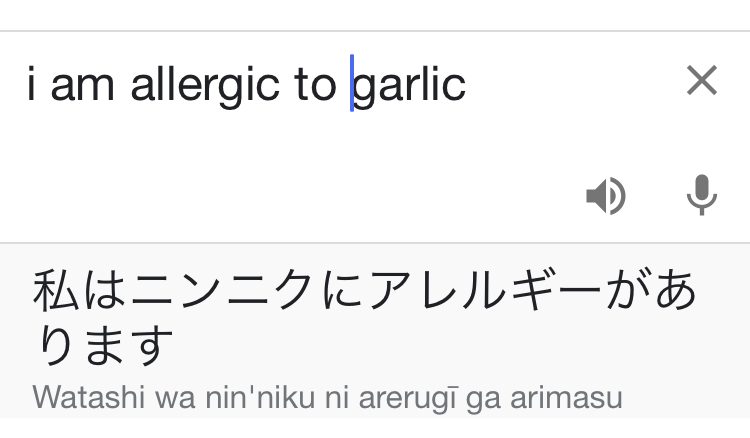This screenshot has width=750, height=438.
Task: Start voice input with the microphone icon
Action: 702,196
